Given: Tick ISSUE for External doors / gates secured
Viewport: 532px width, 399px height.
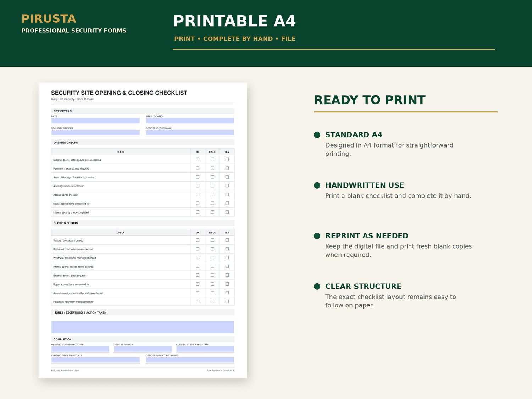Looking at the screenshot, I should pyautogui.click(x=212, y=275).
